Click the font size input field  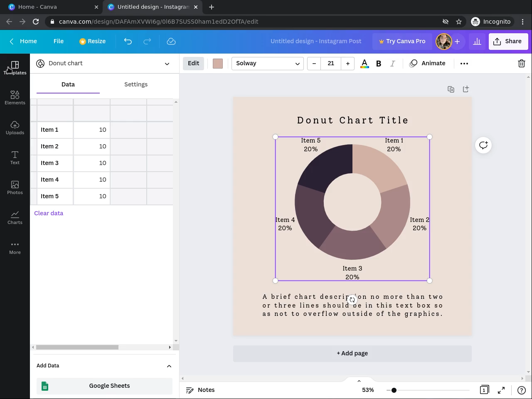pos(331,64)
